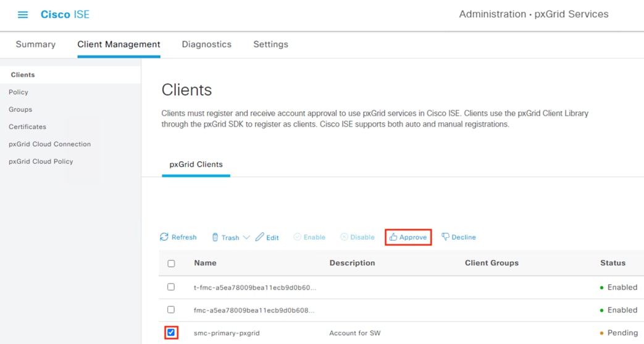Click the Disable circle icon
Viewport: 644px width, 344px height.
(344, 237)
